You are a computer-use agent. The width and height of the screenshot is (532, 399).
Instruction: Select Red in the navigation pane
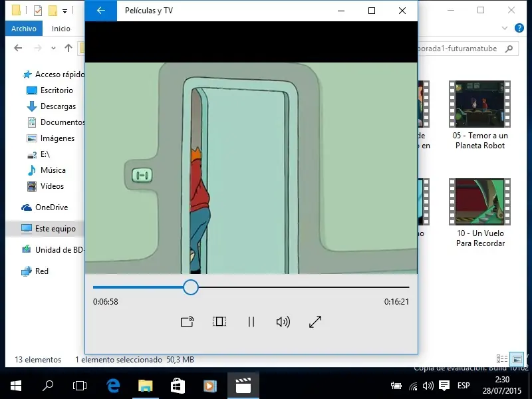coord(35,271)
